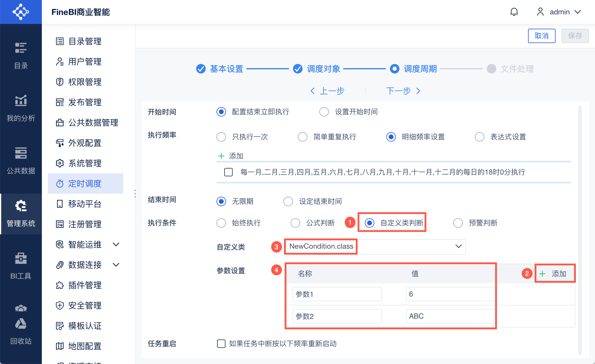Open 用户管理 in the management menu
The height and width of the screenshot is (364, 595).
tap(85, 62)
